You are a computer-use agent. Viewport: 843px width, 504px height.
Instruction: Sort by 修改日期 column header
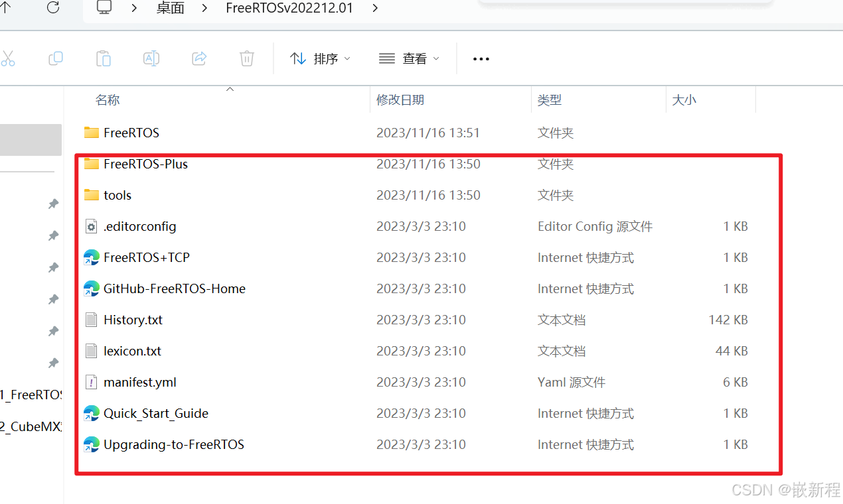click(400, 100)
